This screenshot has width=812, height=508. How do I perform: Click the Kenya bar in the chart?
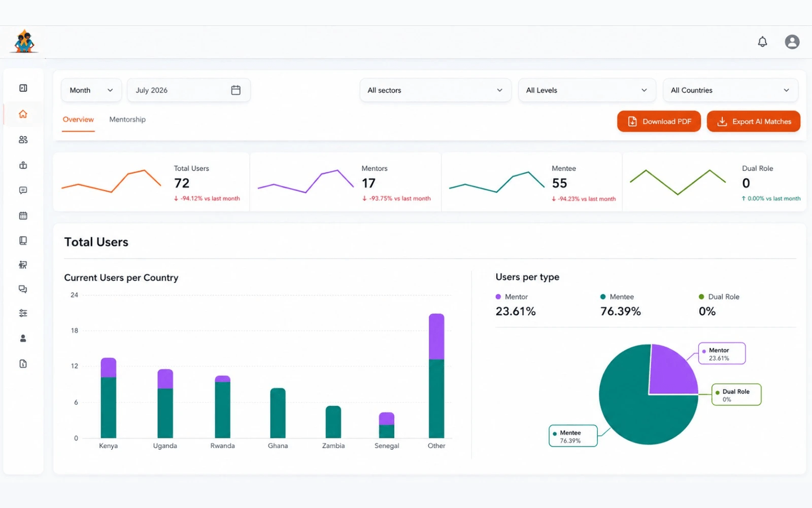point(108,398)
